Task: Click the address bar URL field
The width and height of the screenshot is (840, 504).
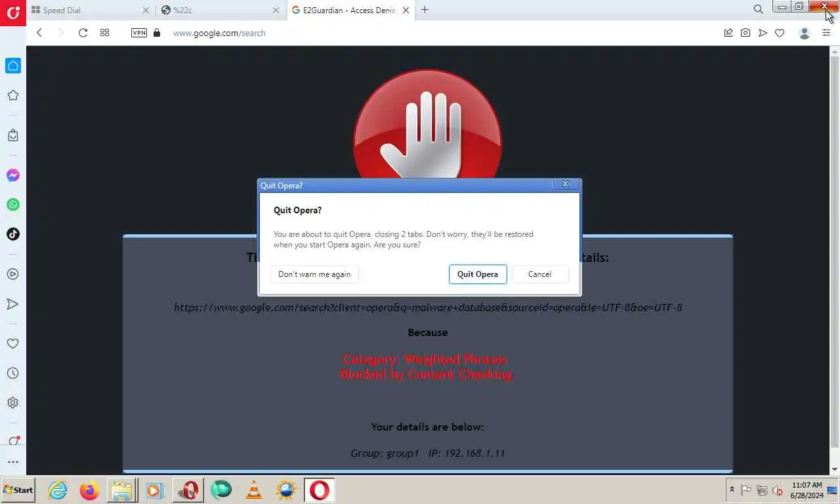Action: 440,33
